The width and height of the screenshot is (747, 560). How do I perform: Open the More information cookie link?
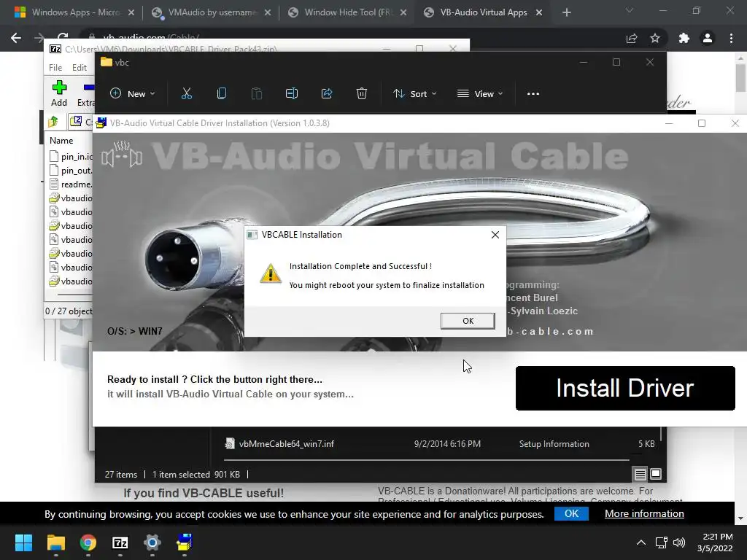point(644,513)
